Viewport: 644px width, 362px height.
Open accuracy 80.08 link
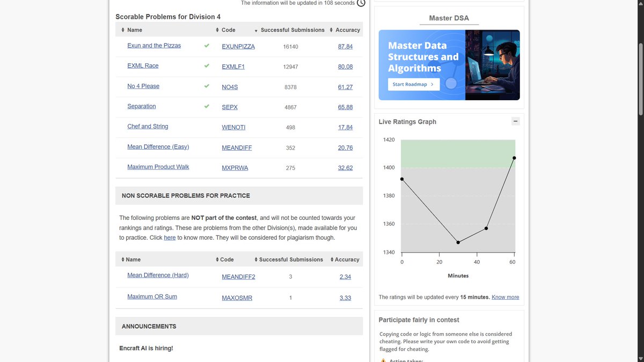point(345,67)
